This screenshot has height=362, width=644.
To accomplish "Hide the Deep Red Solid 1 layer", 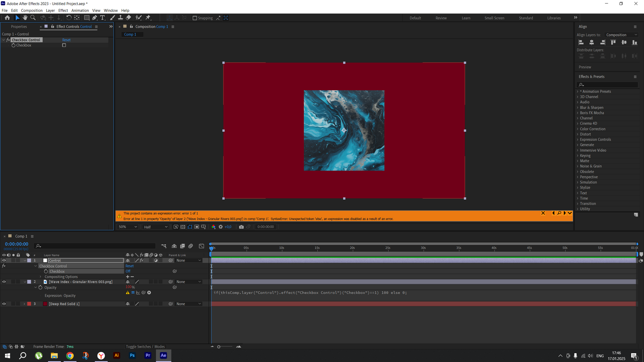I will (x=4, y=304).
